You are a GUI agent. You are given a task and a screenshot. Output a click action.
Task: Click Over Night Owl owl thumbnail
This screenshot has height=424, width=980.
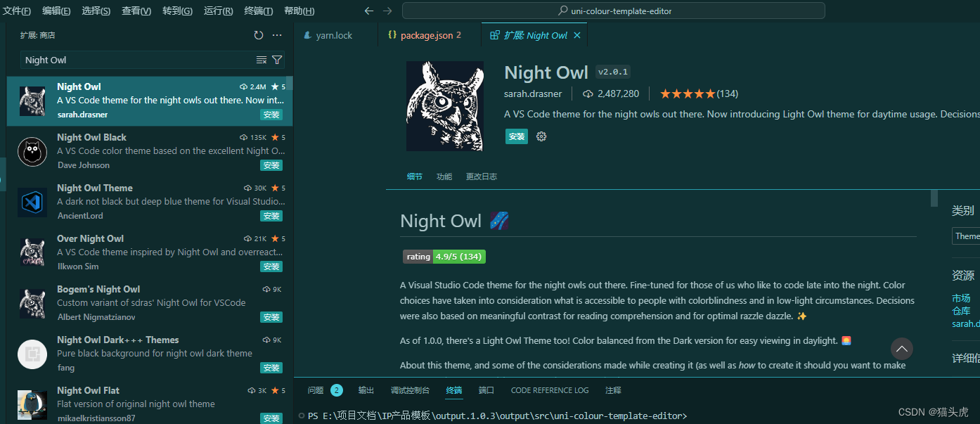[x=32, y=253]
